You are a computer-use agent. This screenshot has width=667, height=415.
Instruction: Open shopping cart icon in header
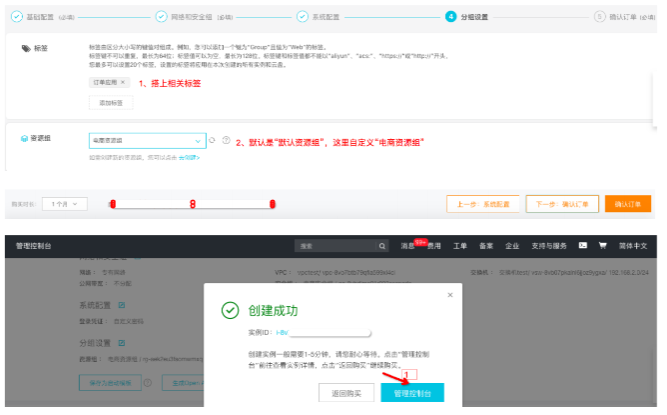click(602, 245)
